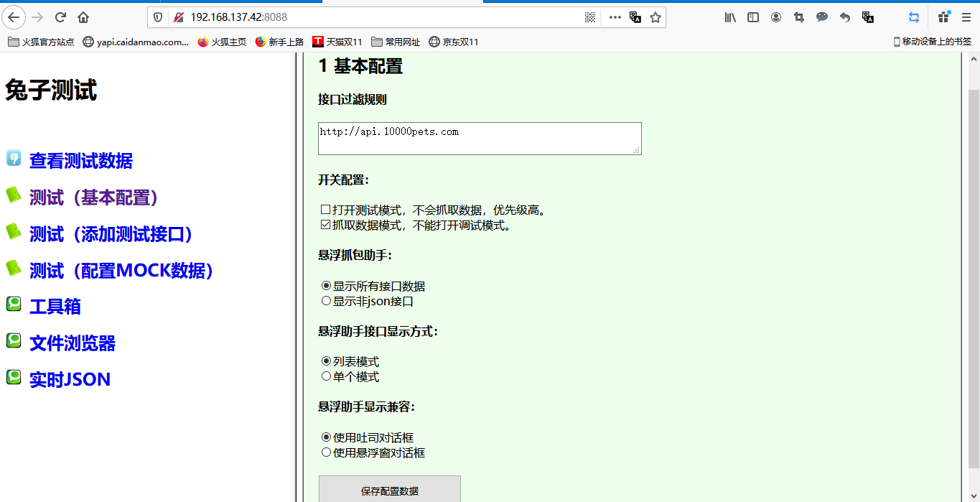The height and width of the screenshot is (502, 980).
Task: Open the gift box what's new icon
Action: (944, 17)
